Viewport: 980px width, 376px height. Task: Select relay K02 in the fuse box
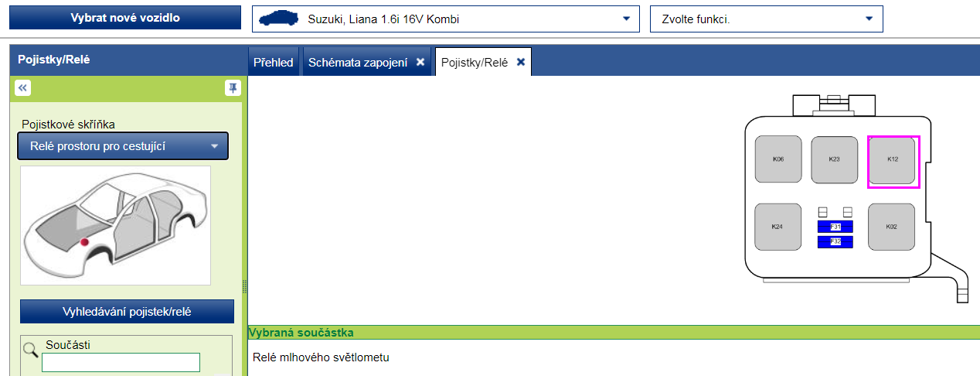tap(891, 227)
